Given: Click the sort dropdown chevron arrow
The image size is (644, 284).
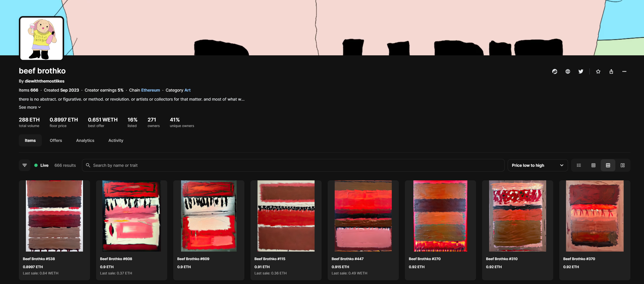Looking at the screenshot, I should coord(562,165).
